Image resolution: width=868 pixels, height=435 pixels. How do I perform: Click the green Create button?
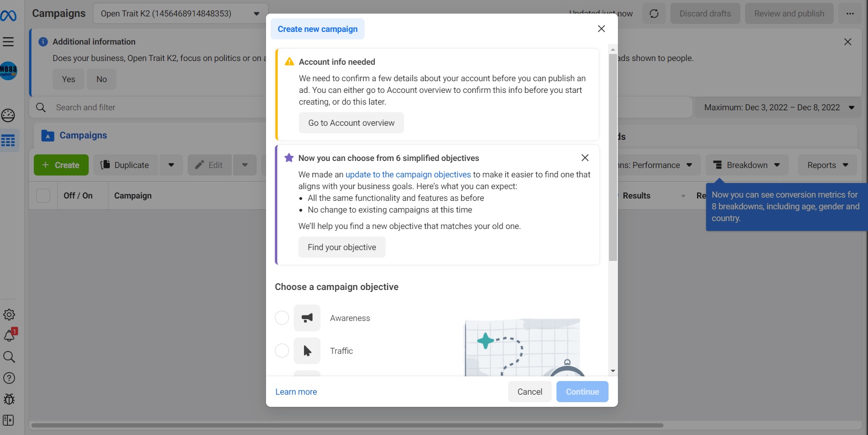pyautogui.click(x=61, y=165)
